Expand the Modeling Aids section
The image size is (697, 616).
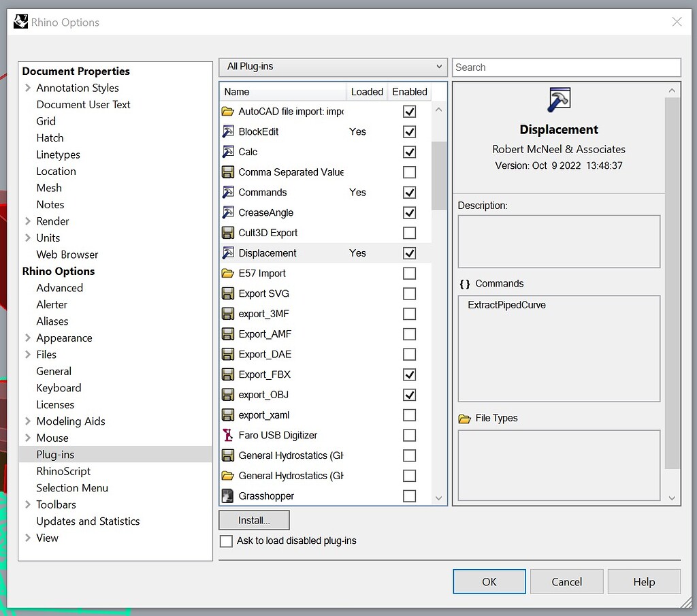point(27,421)
